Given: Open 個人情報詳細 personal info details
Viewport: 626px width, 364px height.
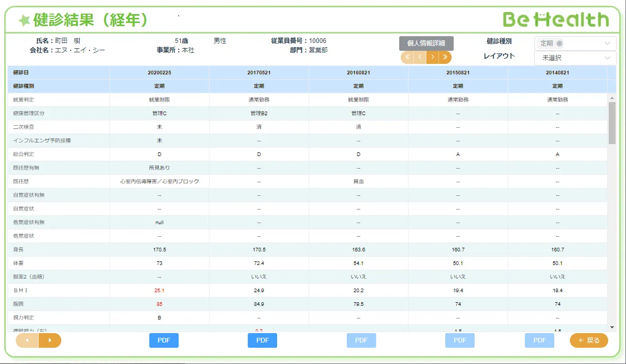Looking at the screenshot, I should (426, 43).
